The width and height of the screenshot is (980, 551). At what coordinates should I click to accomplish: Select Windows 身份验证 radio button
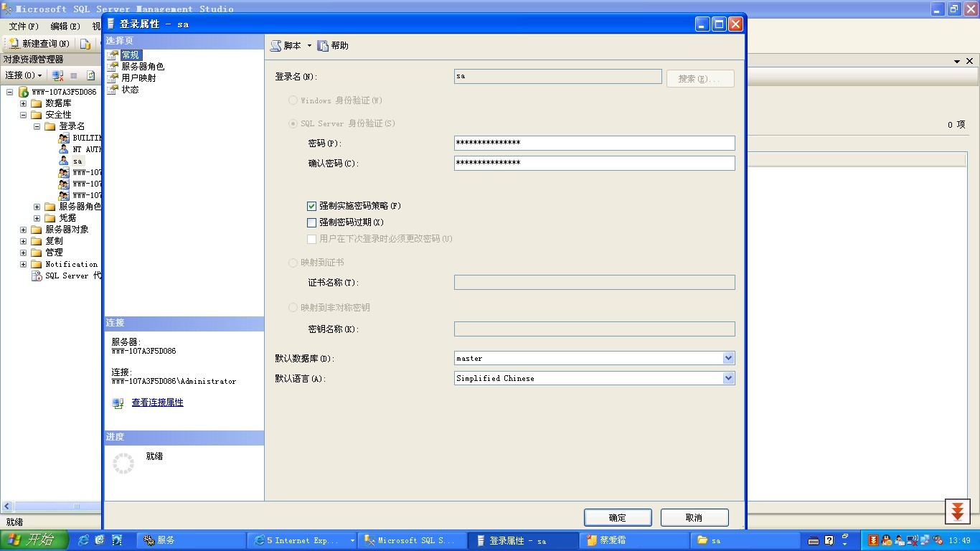[x=293, y=100]
